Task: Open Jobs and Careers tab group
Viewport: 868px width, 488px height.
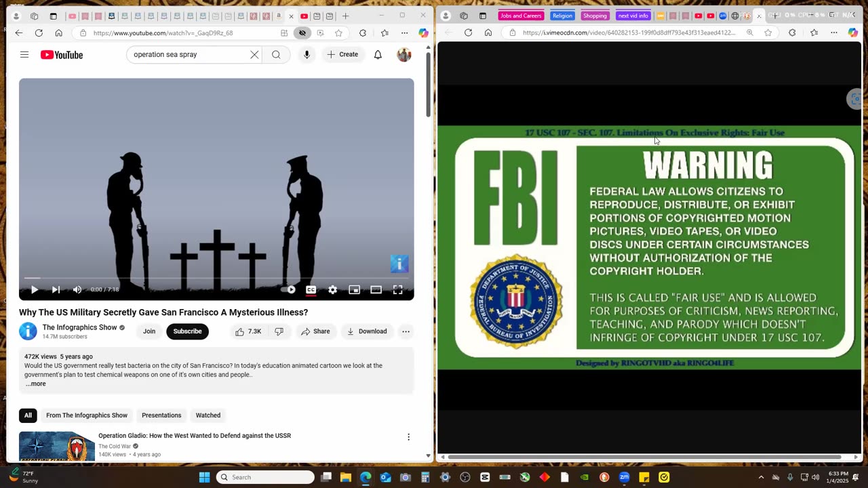Action: [521, 16]
